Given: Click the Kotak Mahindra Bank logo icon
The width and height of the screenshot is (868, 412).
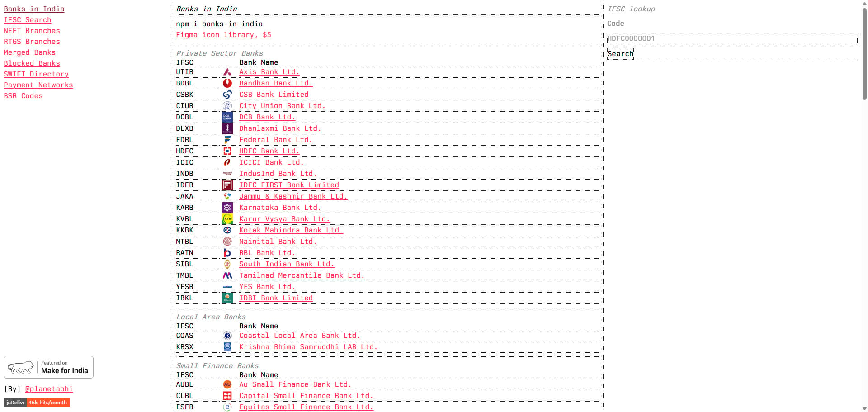Looking at the screenshot, I should pos(227,230).
